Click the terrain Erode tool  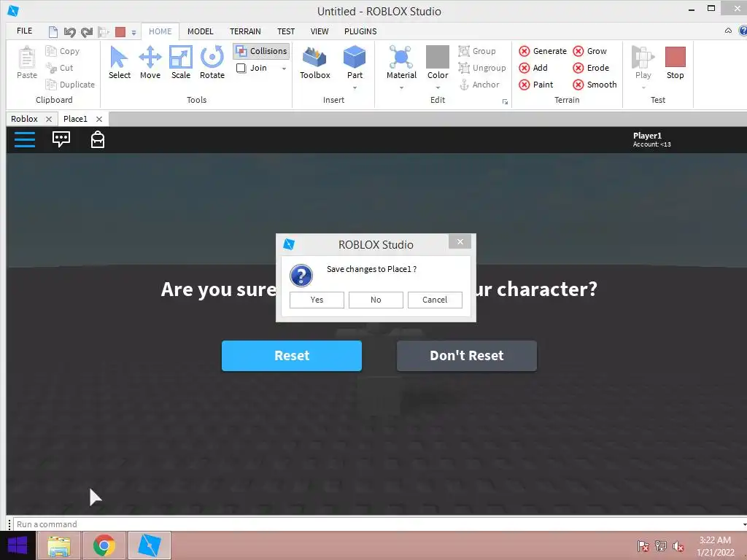pos(591,68)
